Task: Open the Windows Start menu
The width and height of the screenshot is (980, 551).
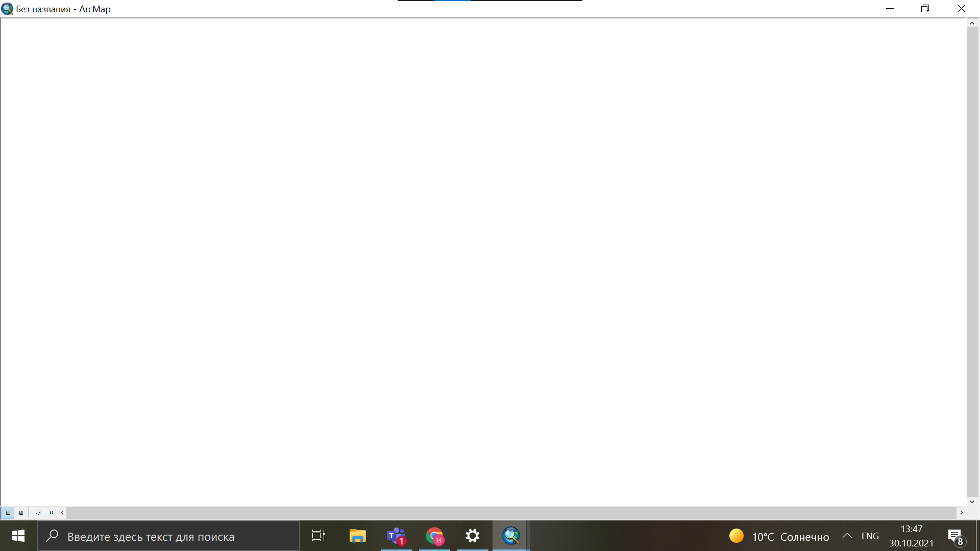Action: [x=18, y=536]
